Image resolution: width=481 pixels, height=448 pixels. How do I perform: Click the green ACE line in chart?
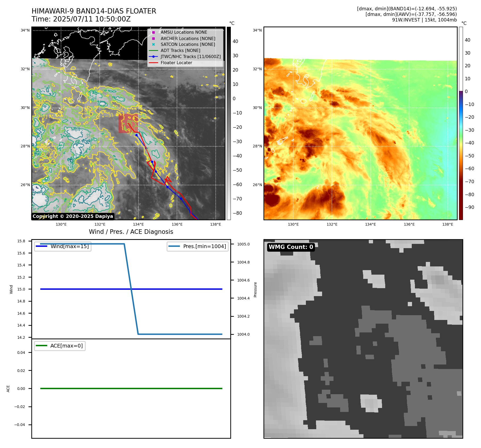click(x=131, y=388)
